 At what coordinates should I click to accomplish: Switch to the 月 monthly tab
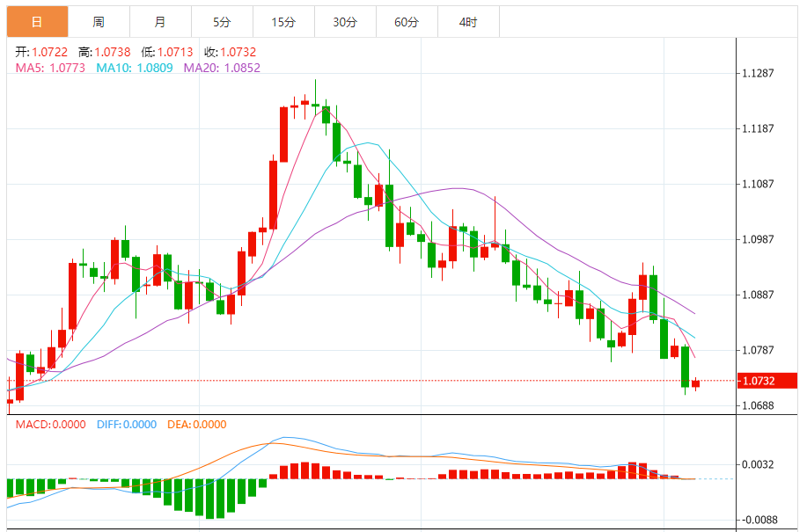[160, 22]
